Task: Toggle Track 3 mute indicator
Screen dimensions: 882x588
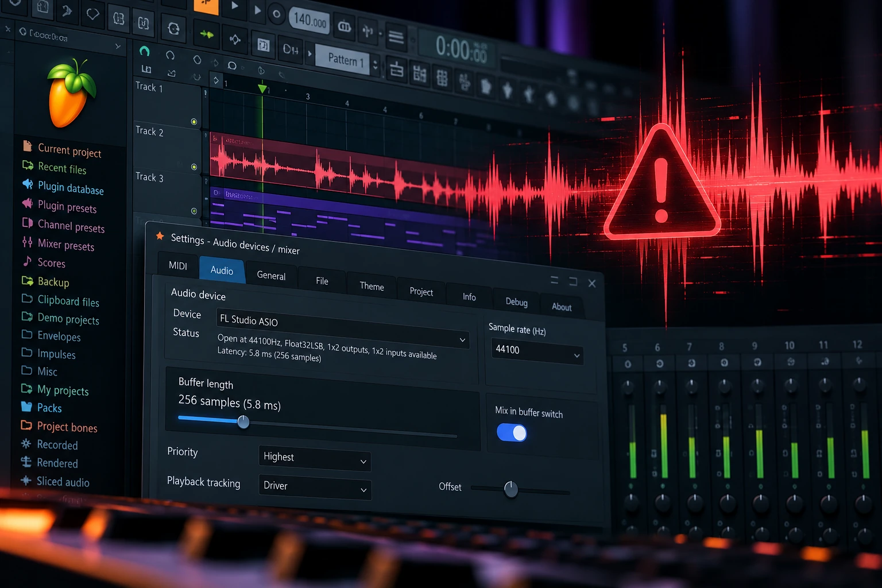Action: (194, 211)
